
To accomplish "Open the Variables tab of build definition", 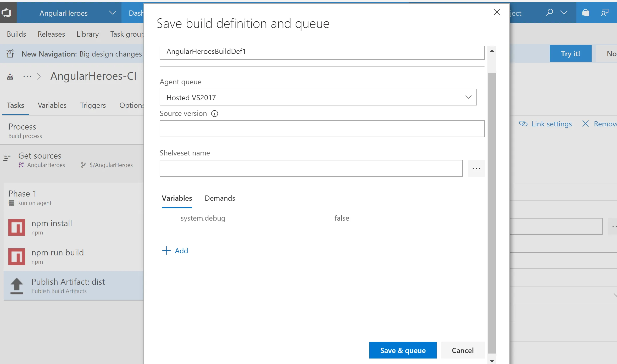I will [52, 105].
